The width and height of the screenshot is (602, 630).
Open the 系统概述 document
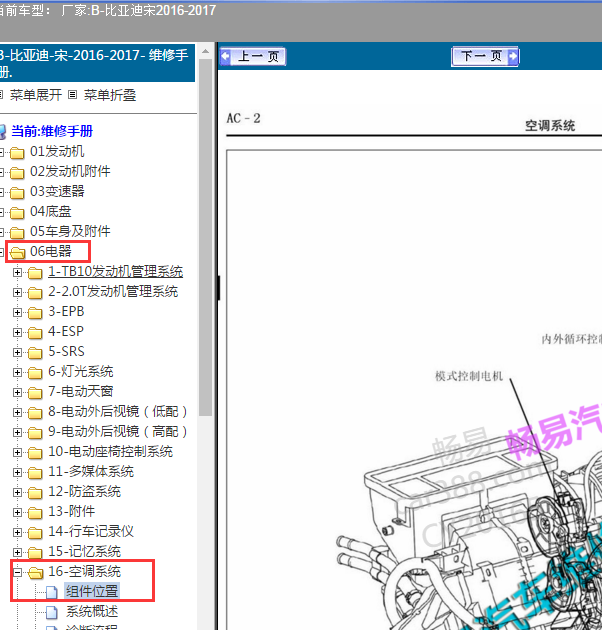pos(92,612)
